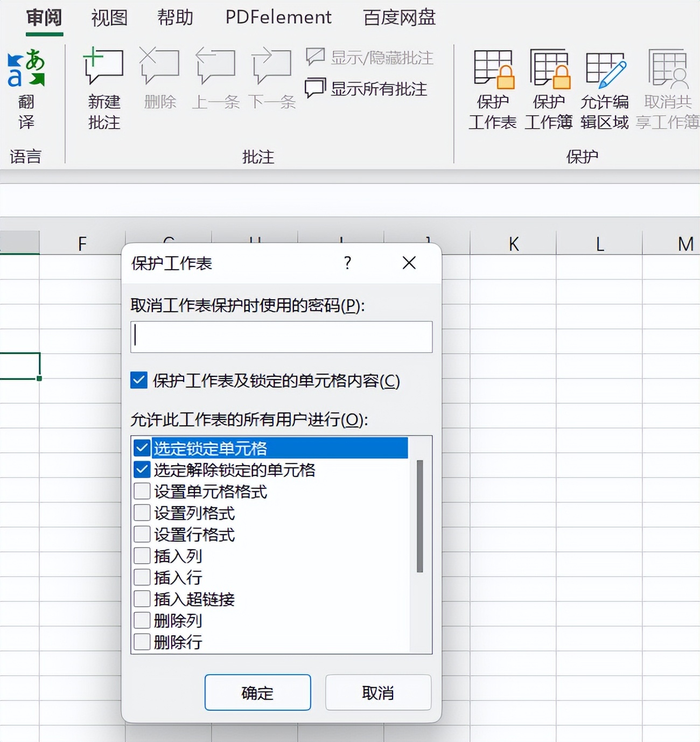Click the 确定 button

coord(257,693)
